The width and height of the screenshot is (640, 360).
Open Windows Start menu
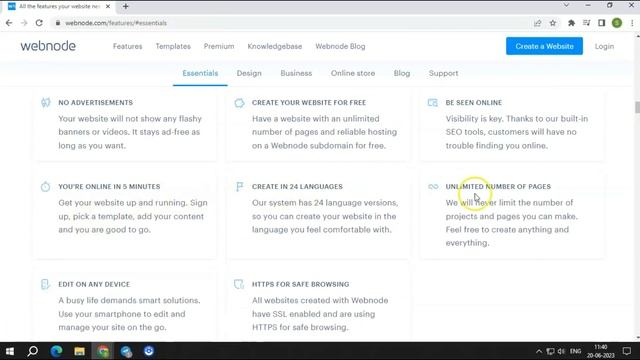click(x=10, y=351)
